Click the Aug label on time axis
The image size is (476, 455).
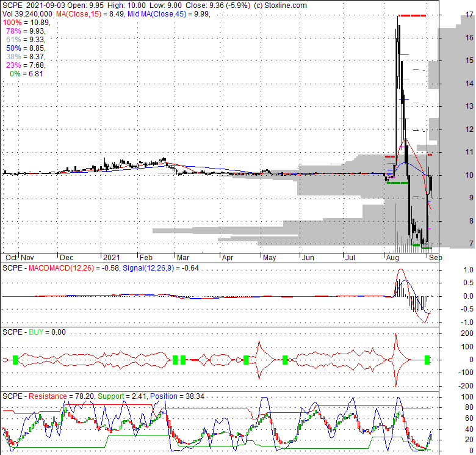[x=392, y=258]
